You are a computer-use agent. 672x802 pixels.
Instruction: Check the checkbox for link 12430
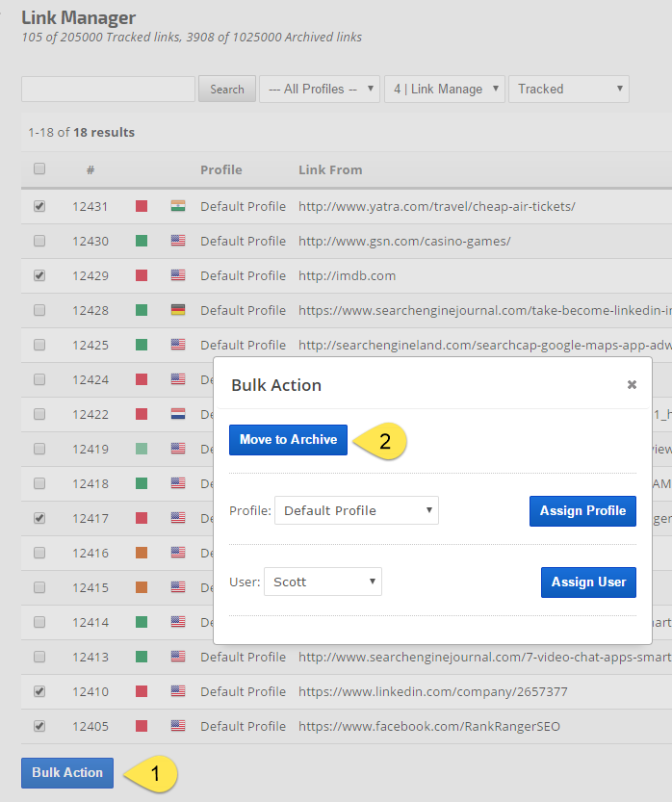pos(39,241)
